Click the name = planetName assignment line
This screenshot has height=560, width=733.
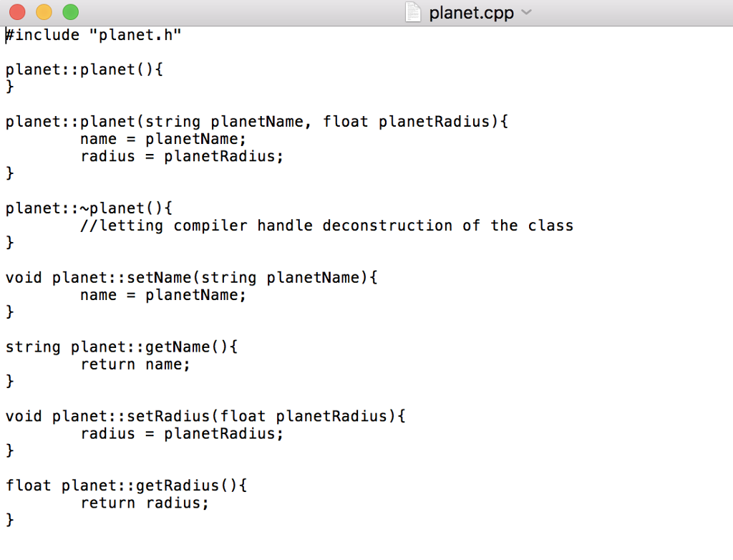(162, 139)
